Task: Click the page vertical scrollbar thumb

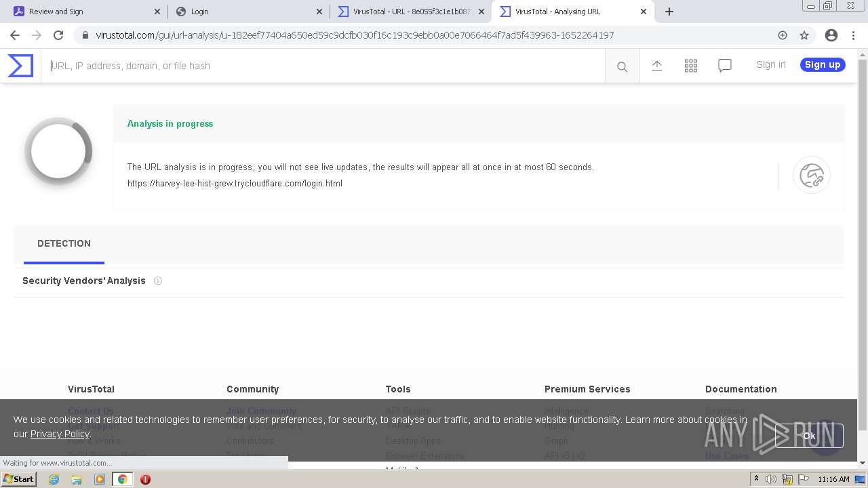Action: coord(863,244)
